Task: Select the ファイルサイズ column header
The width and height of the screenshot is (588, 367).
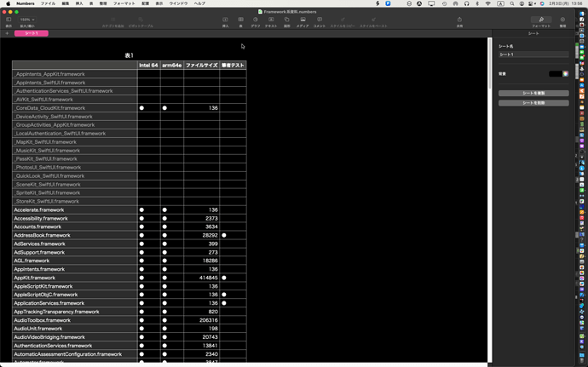Action: (x=201, y=66)
